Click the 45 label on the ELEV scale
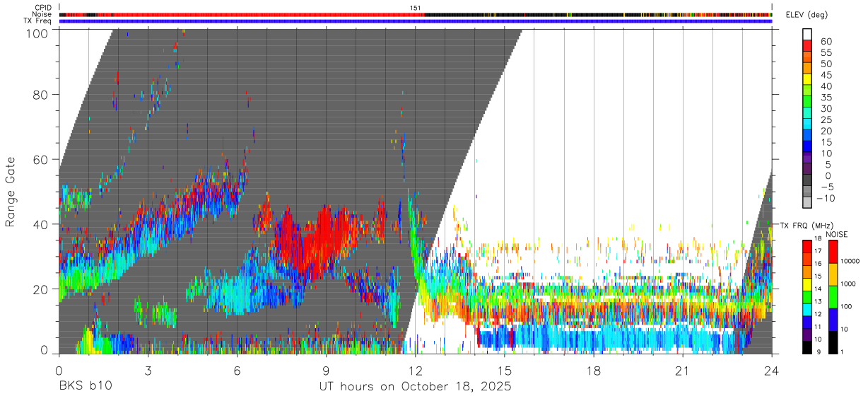 825,75
